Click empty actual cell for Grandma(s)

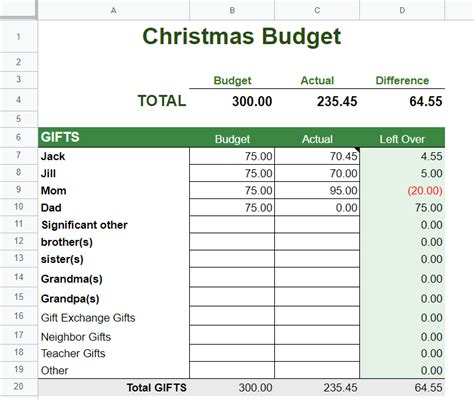[x=317, y=278]
